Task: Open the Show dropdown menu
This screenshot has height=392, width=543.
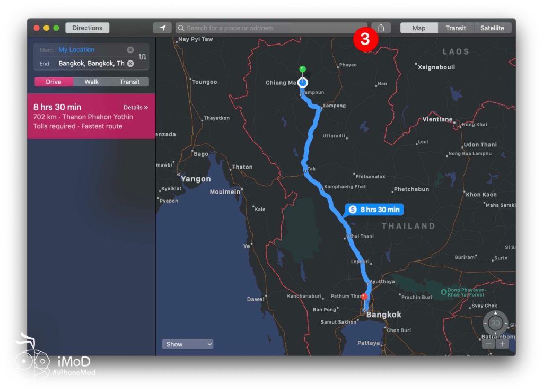Action: 188,344
